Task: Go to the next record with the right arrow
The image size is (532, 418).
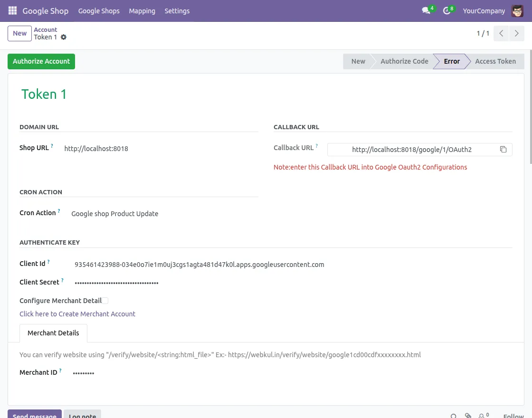Action: [x=517, y=33]
